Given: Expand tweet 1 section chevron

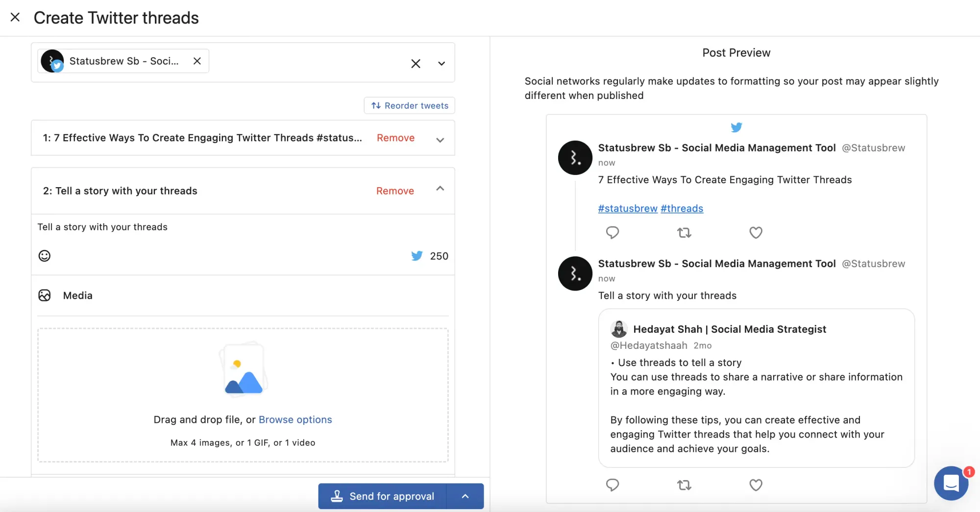Looking at the screenshot, I should click(x=440, y=140).
